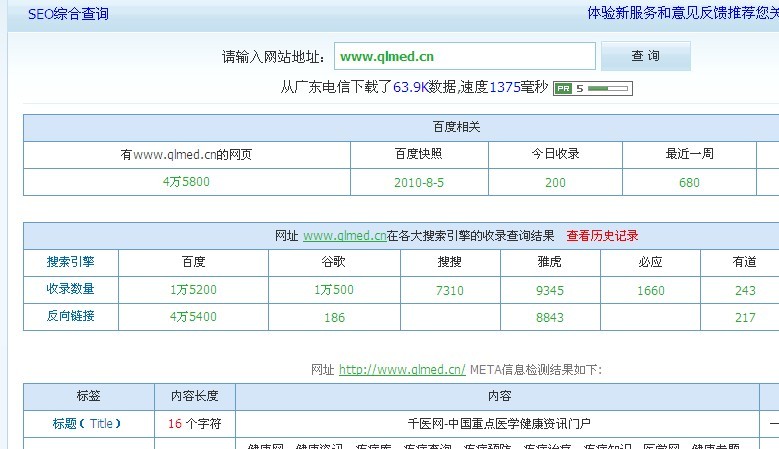This screenshot has height=449, width=779.
Task: Click the 谷歌 column header
Action: [333, 262]
